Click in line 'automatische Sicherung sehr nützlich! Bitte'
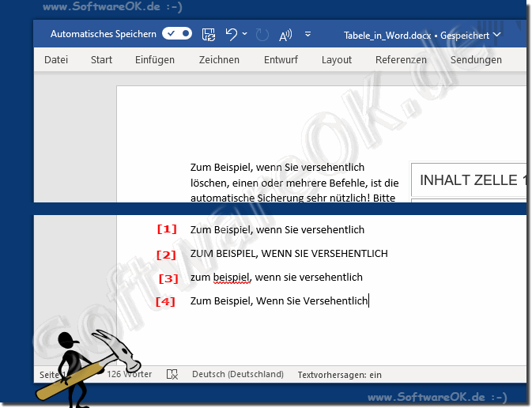Screen dimensions: 532x408 [x=292, y=198]
